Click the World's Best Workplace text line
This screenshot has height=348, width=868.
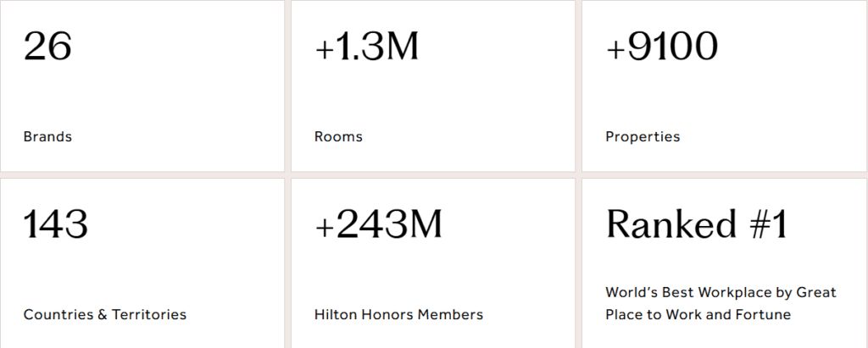721,293
